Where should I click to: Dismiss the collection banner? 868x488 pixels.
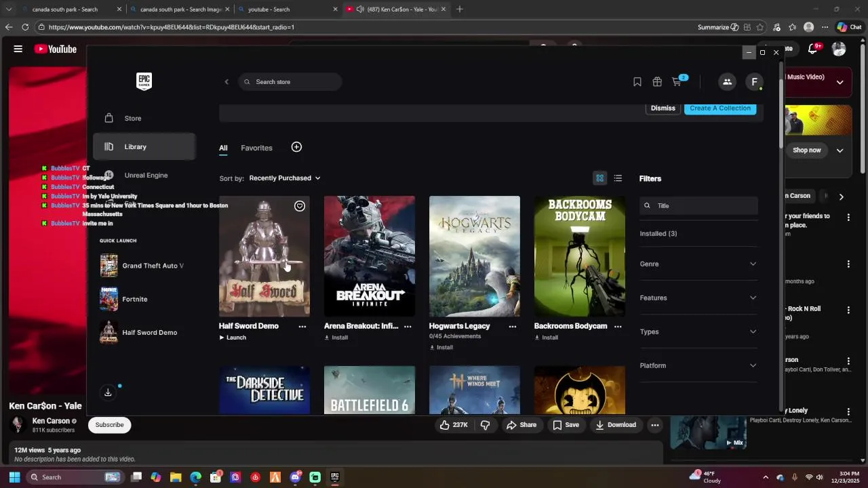click(663, 108)
